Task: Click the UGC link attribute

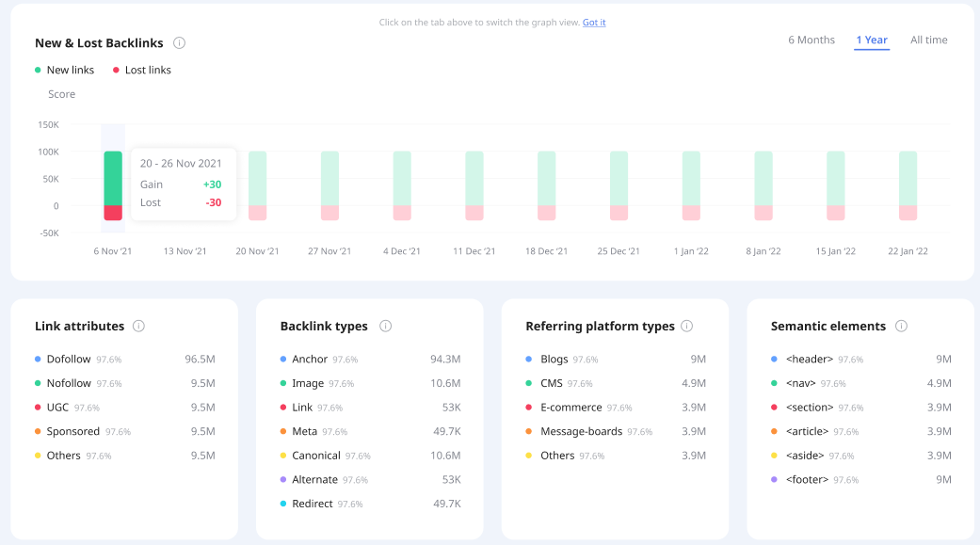Action: 125,408
